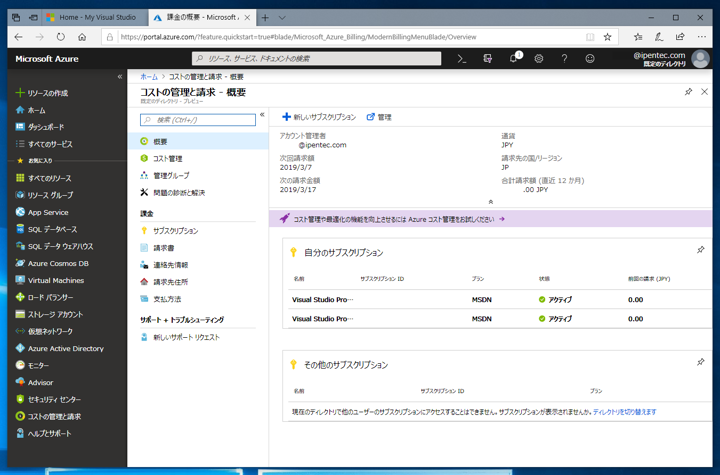Collapse the blade menu pane
The image size is (720, 475).
(x=262, y=115)
